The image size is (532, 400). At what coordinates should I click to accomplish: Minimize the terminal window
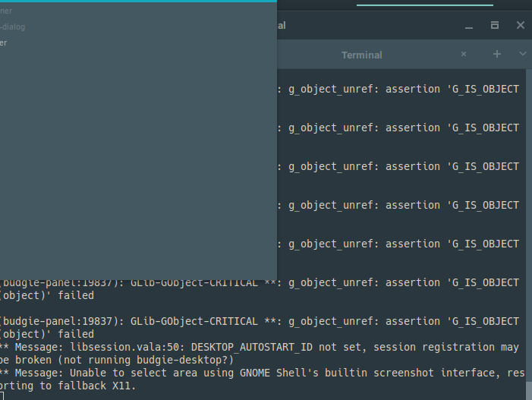click(469, 26)
